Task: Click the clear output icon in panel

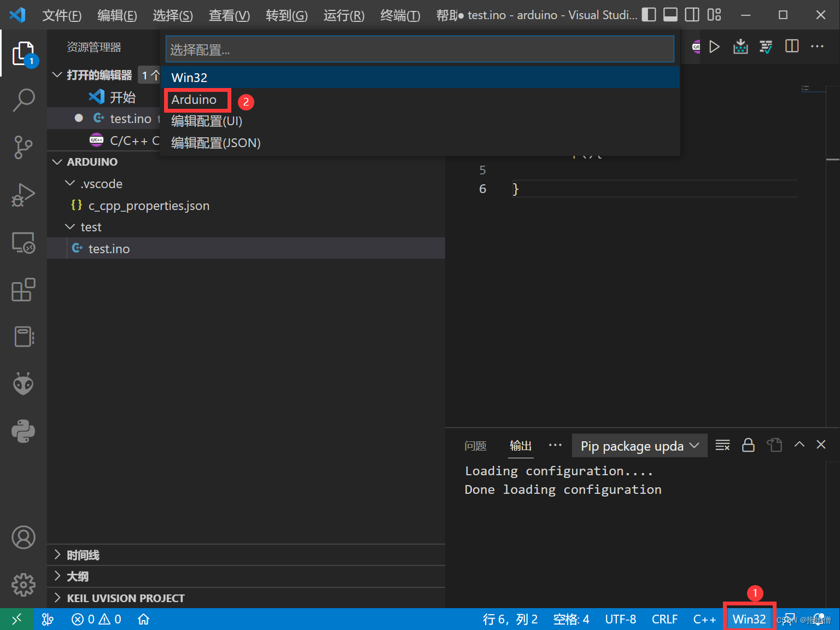Action: coord(722,445)
